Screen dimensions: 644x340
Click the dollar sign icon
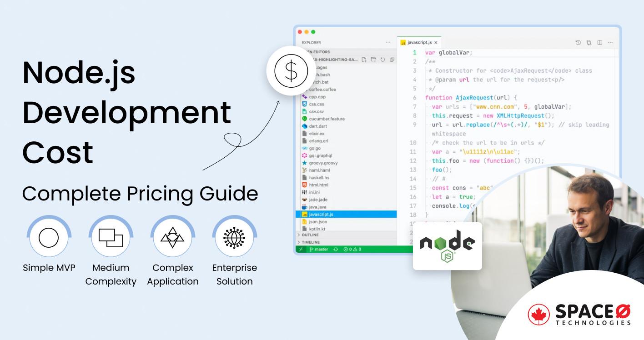(x=291, y=71)
